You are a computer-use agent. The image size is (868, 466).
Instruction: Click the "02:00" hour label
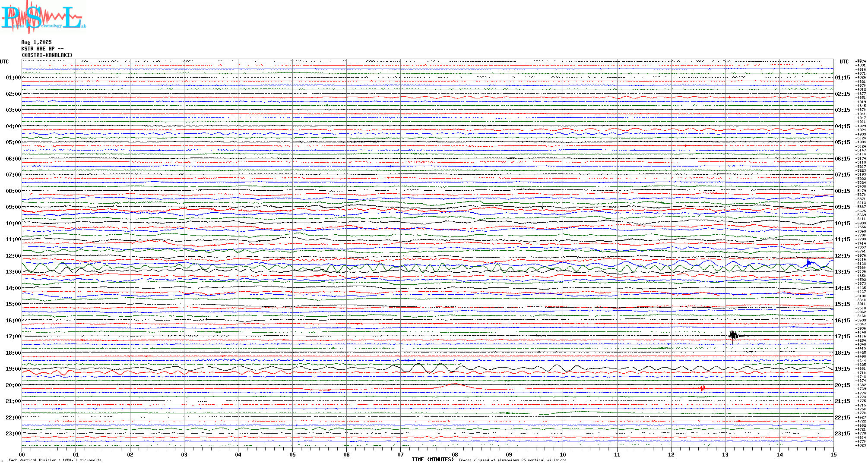point(13,94)
